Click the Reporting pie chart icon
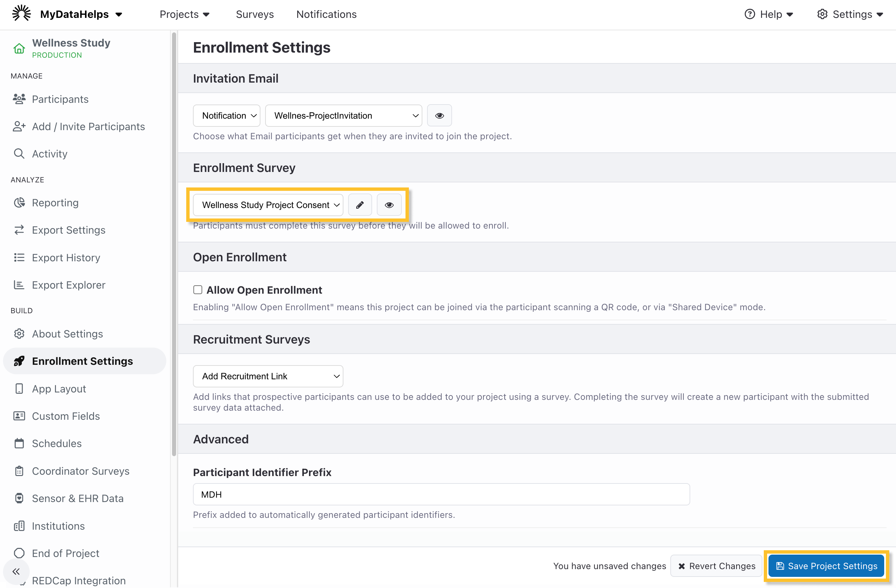This screenshot has width=896, height=588. coord(19,203)
